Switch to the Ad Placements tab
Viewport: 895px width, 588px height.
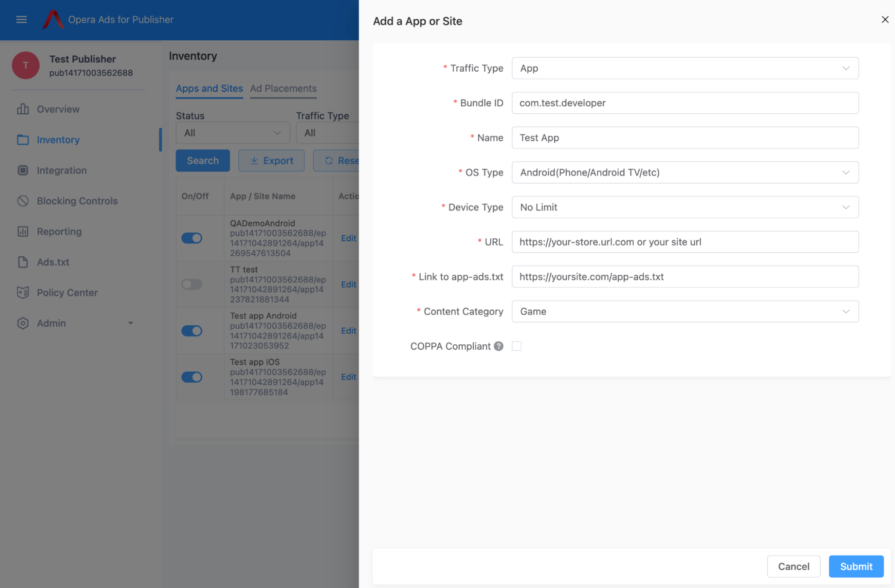point(283,88)
